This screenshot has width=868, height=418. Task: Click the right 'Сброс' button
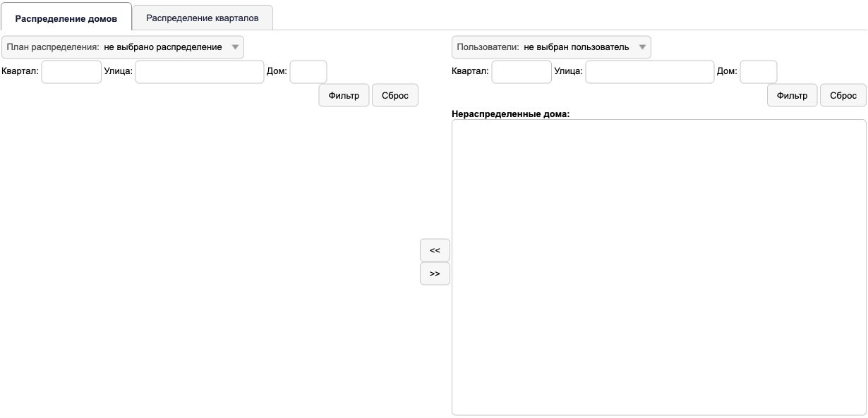pos(843,95)
